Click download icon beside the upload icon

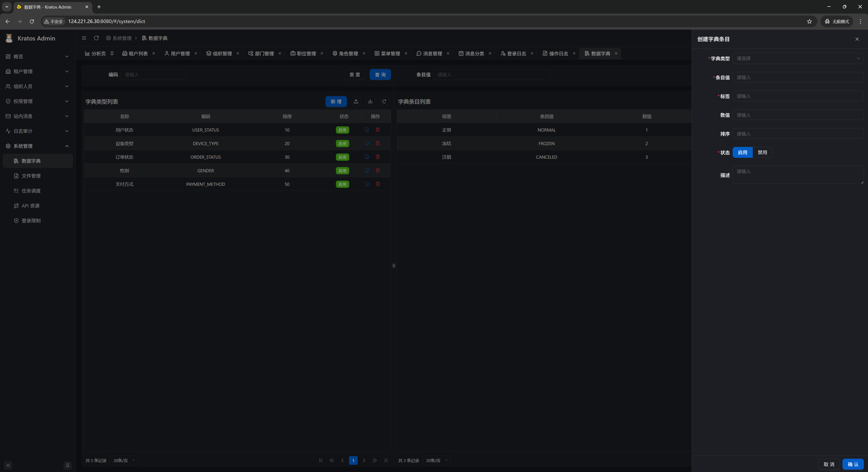click(370, 101)
